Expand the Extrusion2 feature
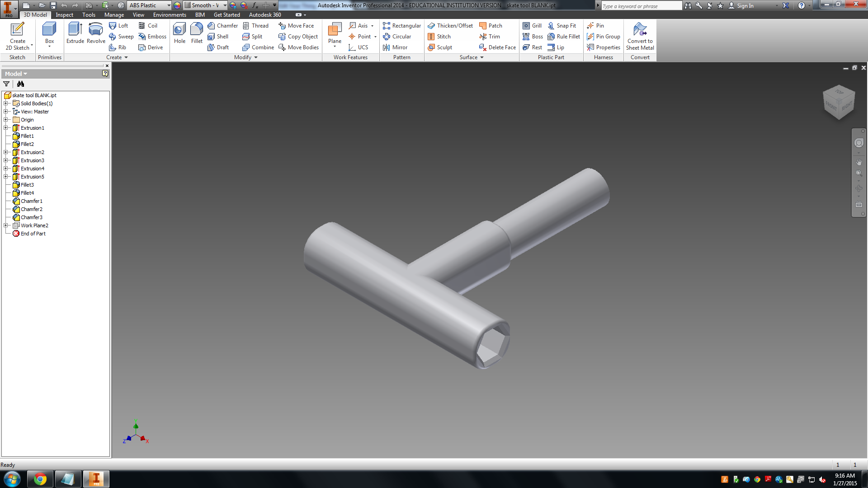The width and height of the screenshot is (868, 488). pos(6,152)
